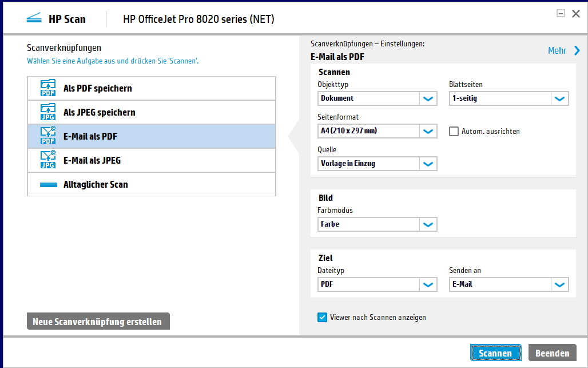Minimize the HP Scan window
The height and width of the screenshot is (368, 588).
561,14
